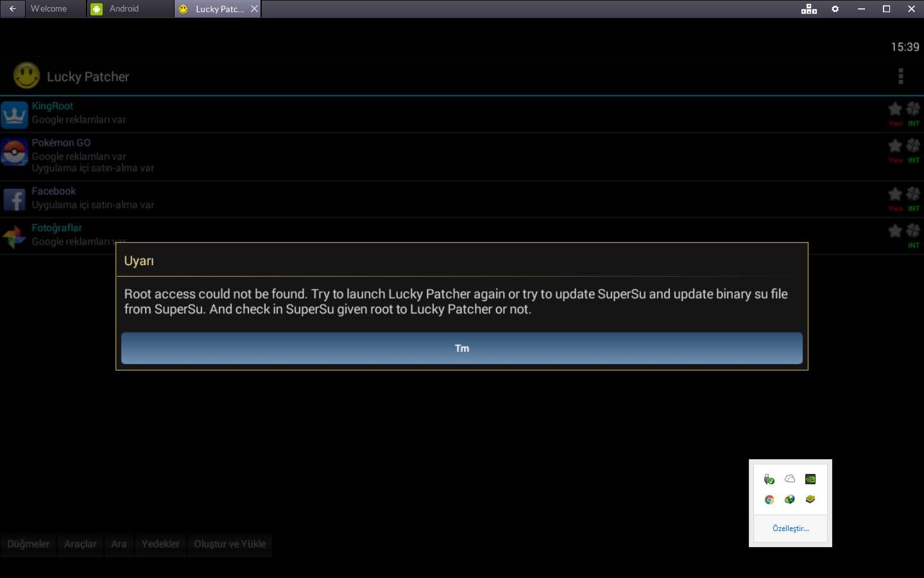Click the OneDrive cloud tray icon
Screen dimensions: 924x578
pyautogui.click(x=790, y=479)
